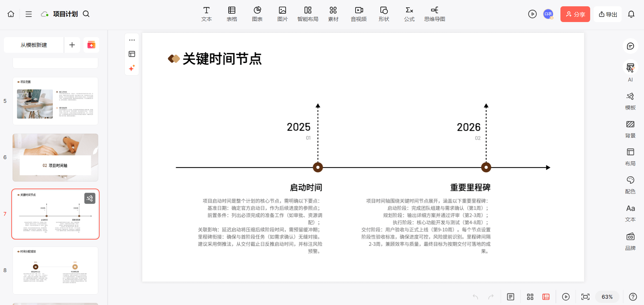Open the three-dot more options on canvas
Screen dimensions: 644x305
point(132,40)
